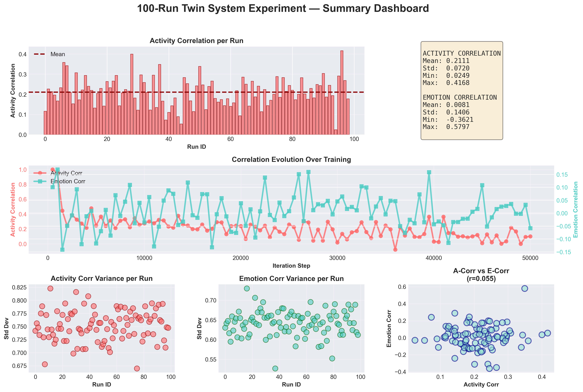Click the 'Iteration Step' axis label
The width and height of the screenshot is (583, 392).
pyautogui.click(x=291, y=266)
